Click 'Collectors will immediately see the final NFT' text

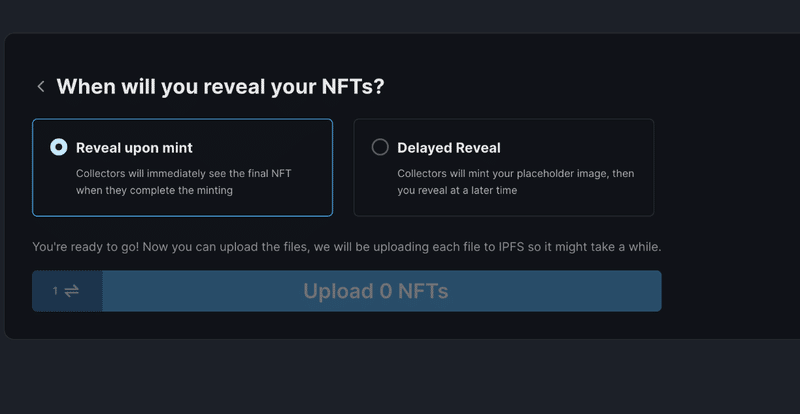(184, 174)
